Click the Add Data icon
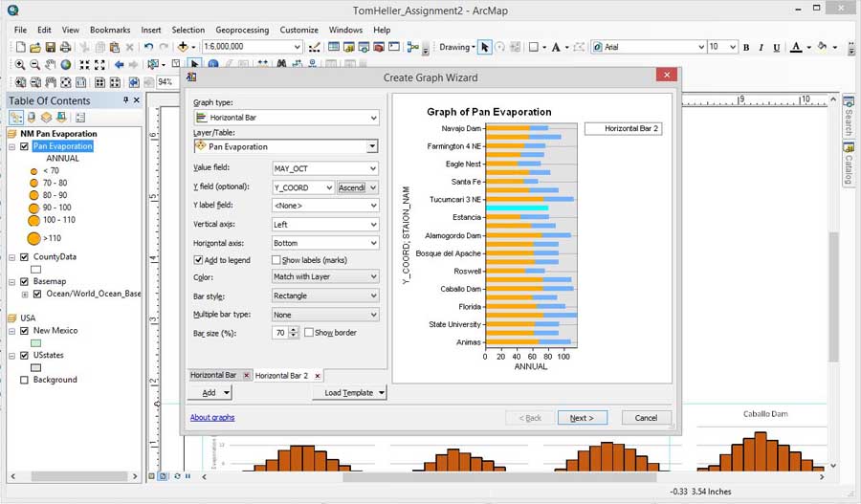 click(x=183, y=47)
